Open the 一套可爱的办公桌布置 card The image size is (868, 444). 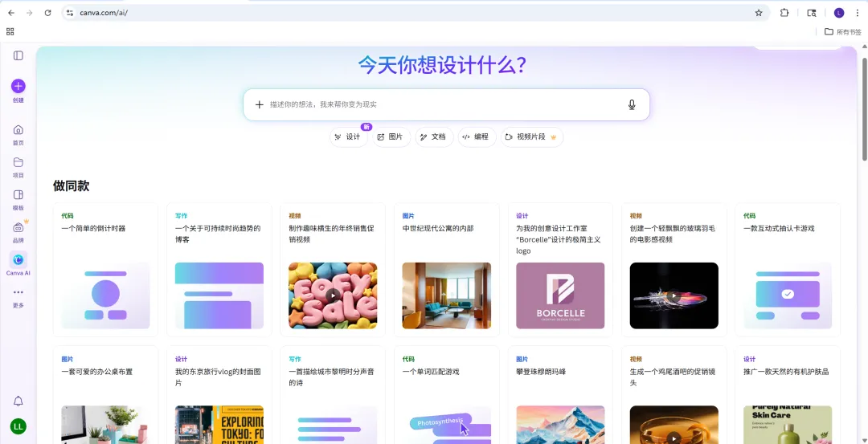click(x=105, y=395)
